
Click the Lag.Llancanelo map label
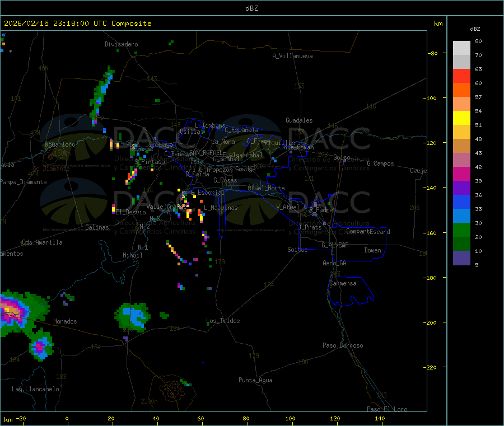tap(36, 389)
